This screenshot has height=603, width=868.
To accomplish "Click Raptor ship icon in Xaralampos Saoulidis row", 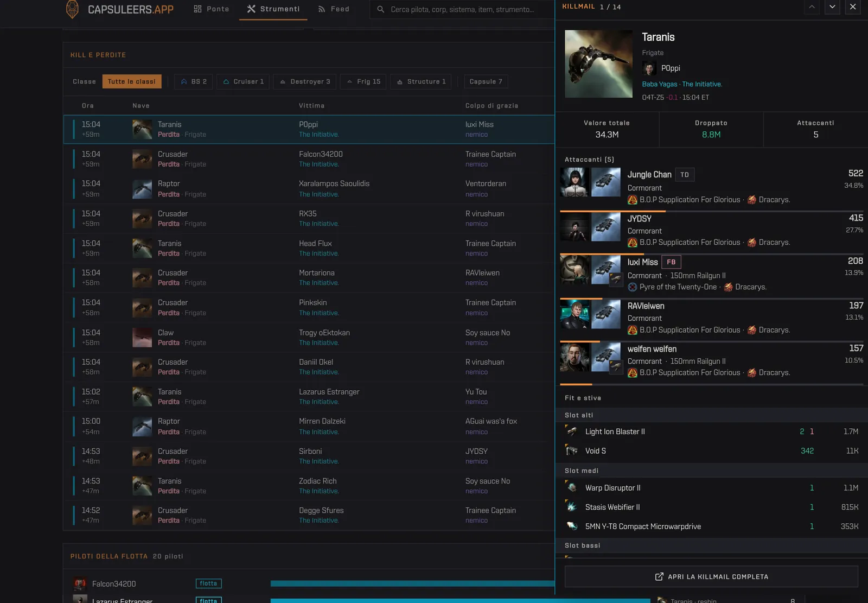I will [142, 189].
